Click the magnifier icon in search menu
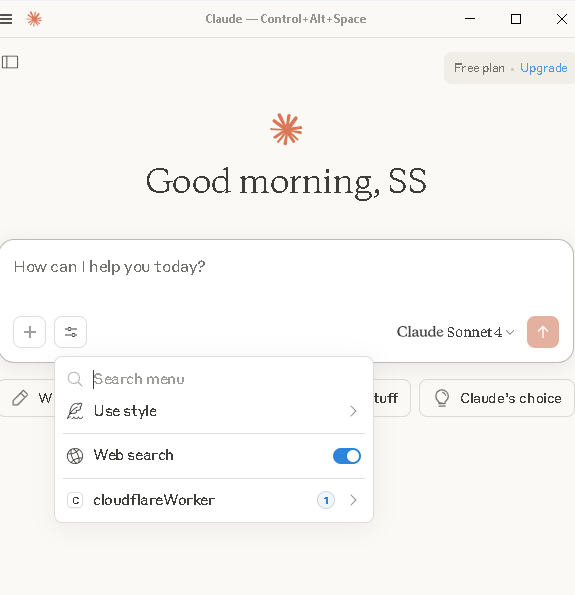575x595 pixels. click(x=75, y=379)
